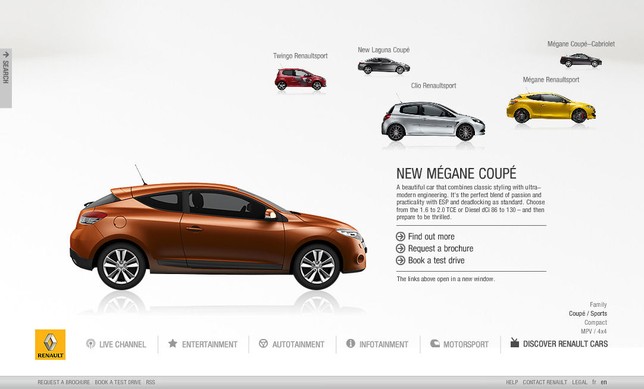This screenshot has height=389, width=644.
Task: Pick the silver Clio Renaultsport car
Action: click(433, 121)
